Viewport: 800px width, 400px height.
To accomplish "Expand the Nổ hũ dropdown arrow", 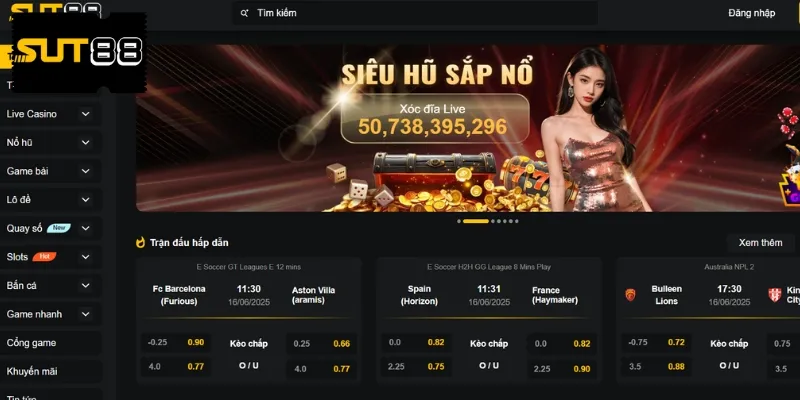I will coord(85,142).
